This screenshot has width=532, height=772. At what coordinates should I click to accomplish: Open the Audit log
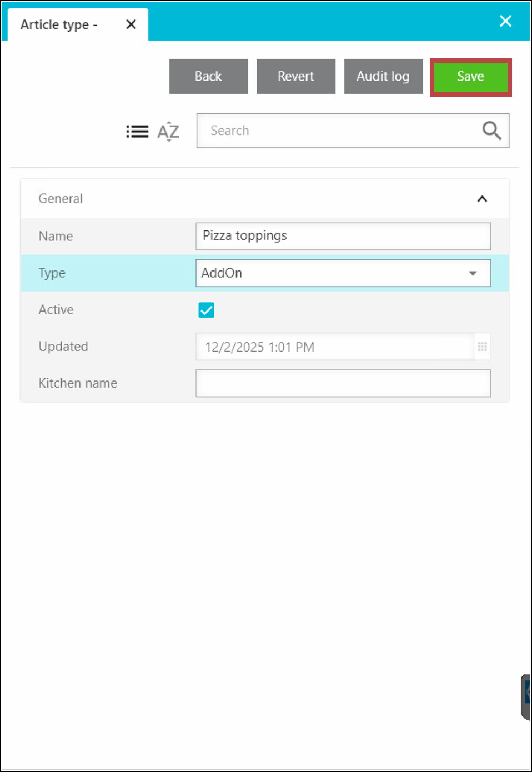tap(383, 77)
